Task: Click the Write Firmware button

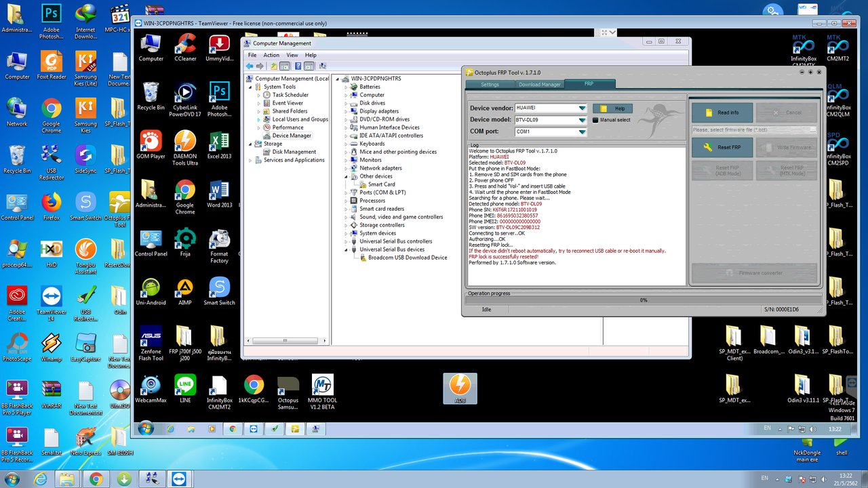Action: click(787, 147)
